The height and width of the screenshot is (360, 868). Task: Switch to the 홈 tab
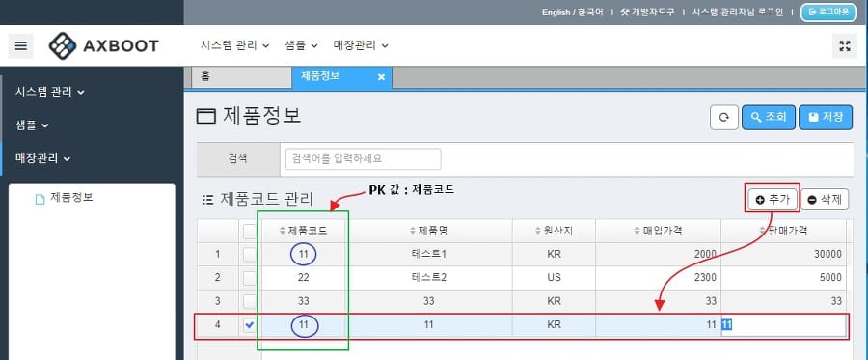pyautogui.click(x=241, y=77)
